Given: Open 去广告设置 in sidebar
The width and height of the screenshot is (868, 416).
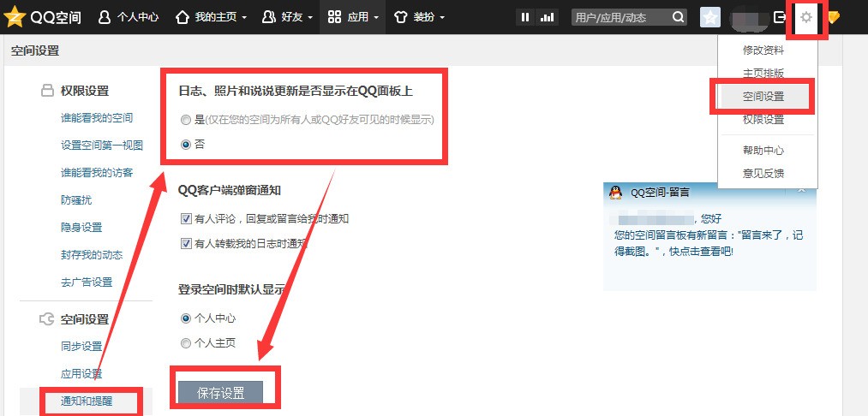Looking at the screenshot, I should click(x=87, y=282).
